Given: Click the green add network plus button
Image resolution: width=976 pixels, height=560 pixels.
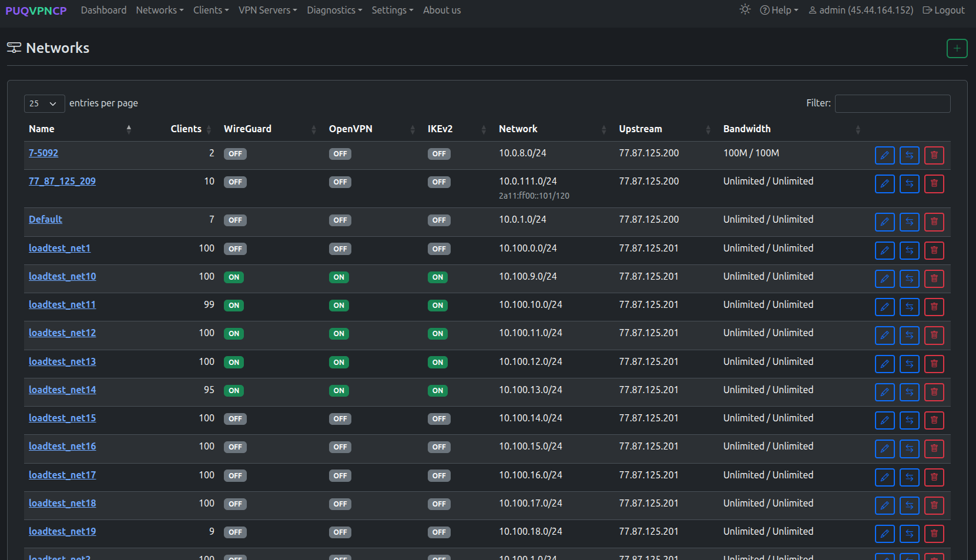Looking at the screenshot, I should (x=957, y=48).
